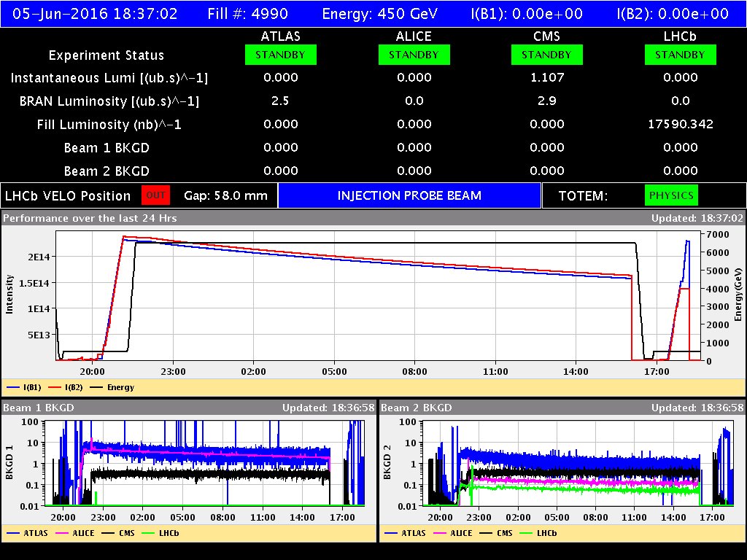Click the Beam 1 BKGD row label in table

(107, 147)
